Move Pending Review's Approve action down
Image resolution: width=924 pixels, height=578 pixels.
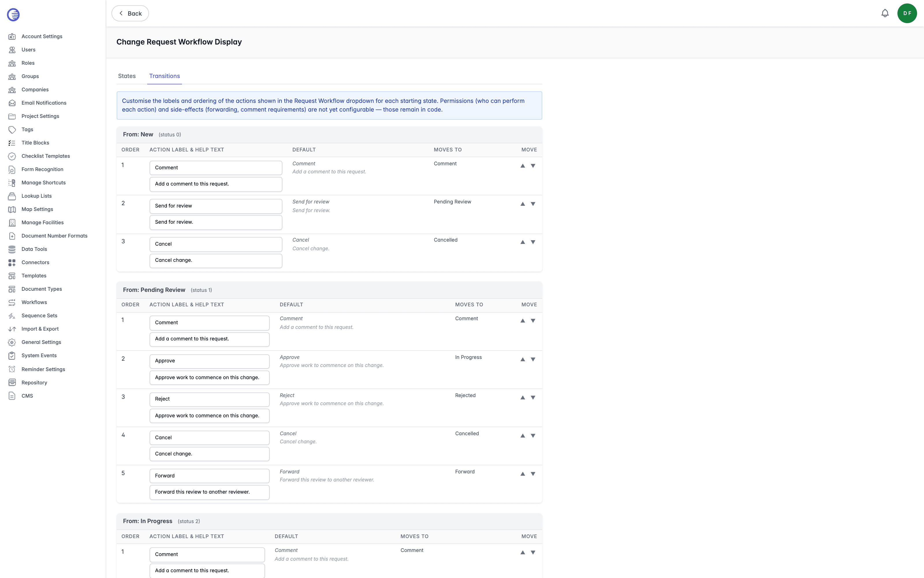click(533, 359)
